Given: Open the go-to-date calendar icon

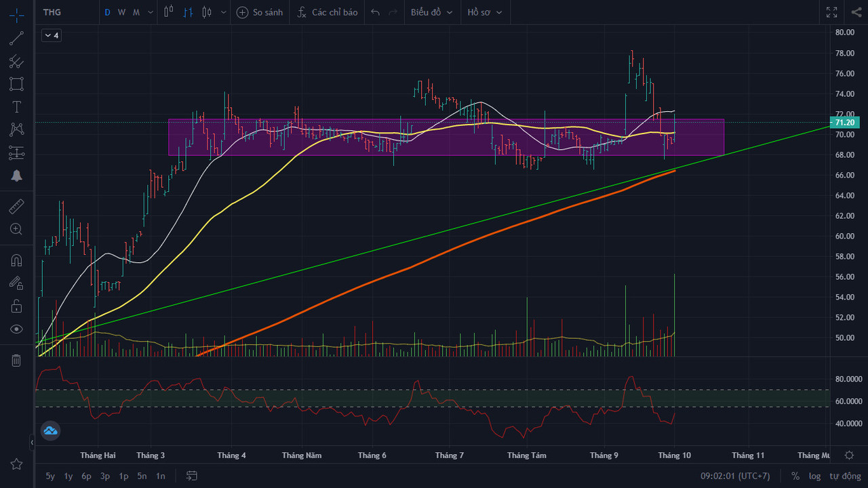Looking at the screenshot, I should click(x=192, y=476).
